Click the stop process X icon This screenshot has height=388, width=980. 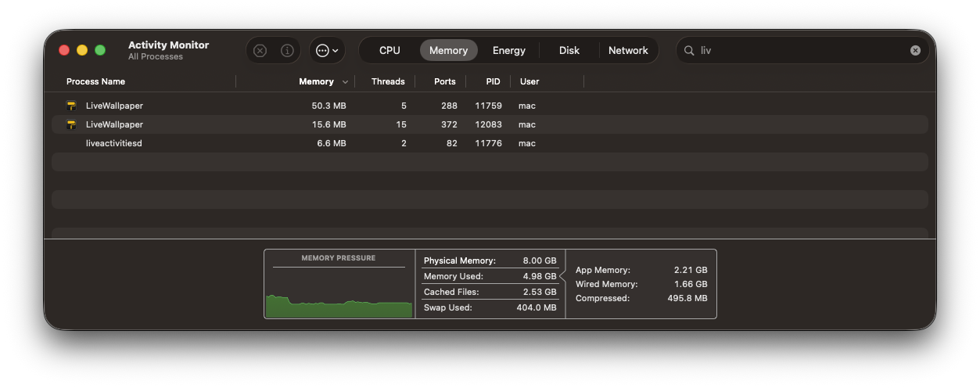click(x=260, y=50)
